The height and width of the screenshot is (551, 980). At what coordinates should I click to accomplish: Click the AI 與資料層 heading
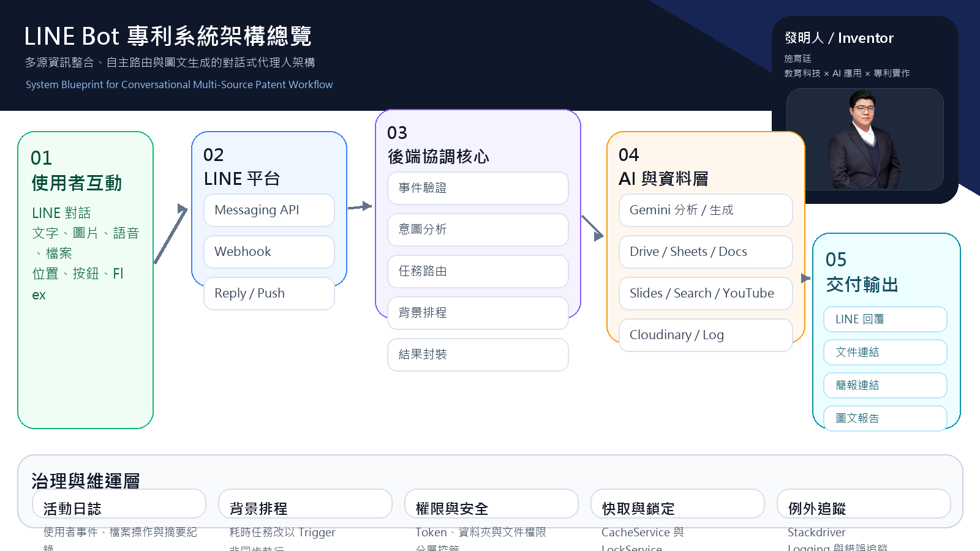point(663,179)
